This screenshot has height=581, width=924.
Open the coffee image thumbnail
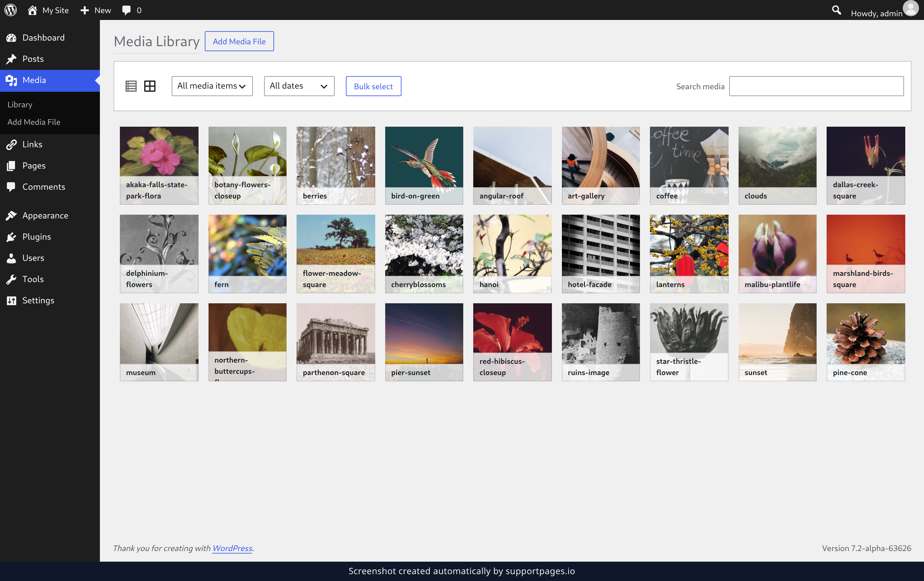(x=689, y=165)
